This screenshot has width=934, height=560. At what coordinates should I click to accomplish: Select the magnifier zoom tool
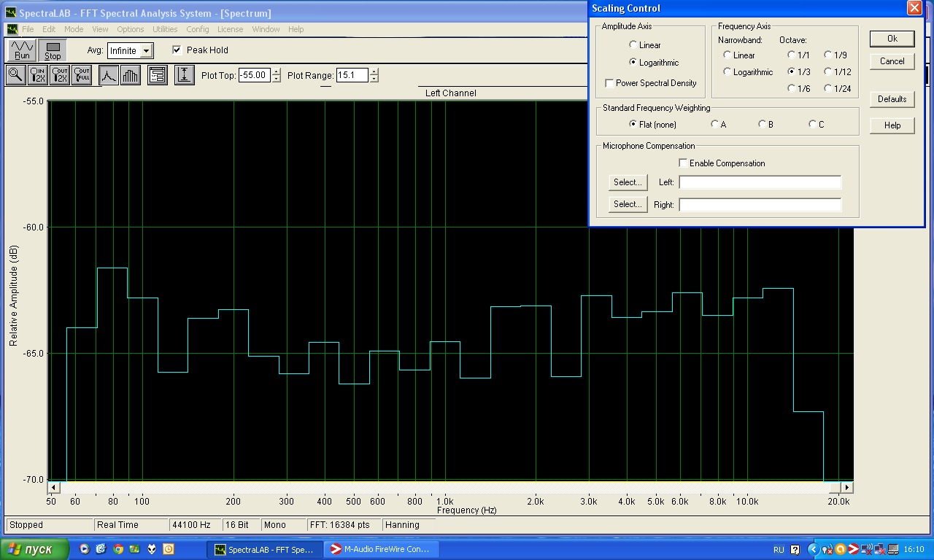15,75
